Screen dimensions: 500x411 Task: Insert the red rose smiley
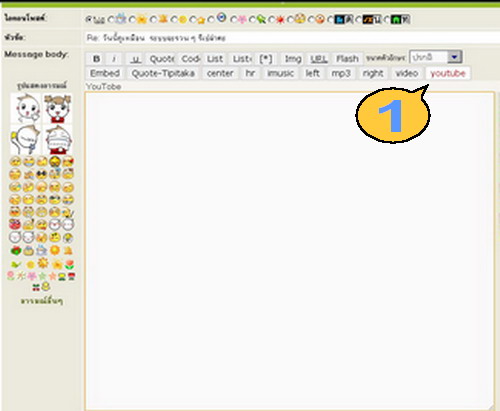click(16, 250)
